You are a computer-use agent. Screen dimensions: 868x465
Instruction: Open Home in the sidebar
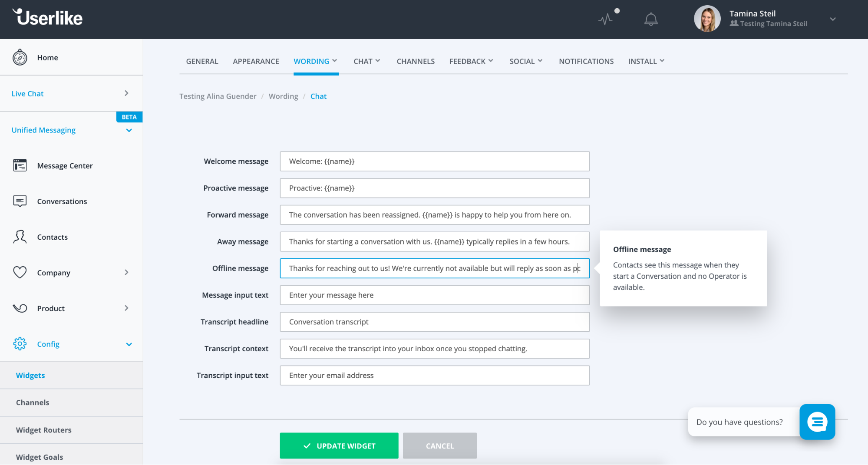click(47, 57)
